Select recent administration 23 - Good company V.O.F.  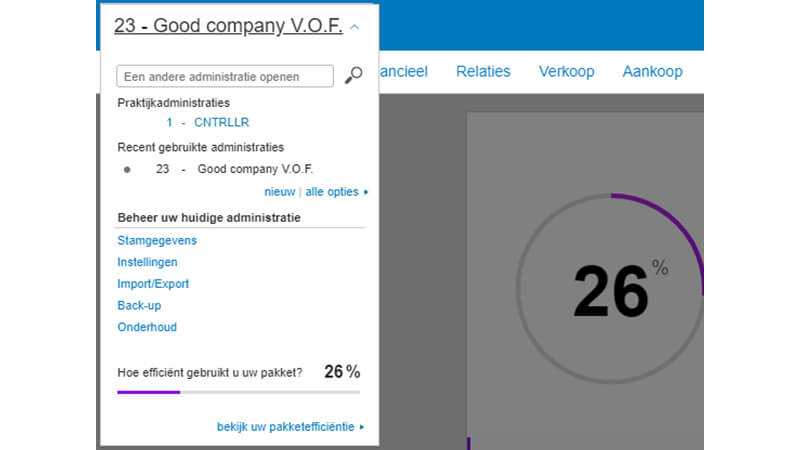234,169
